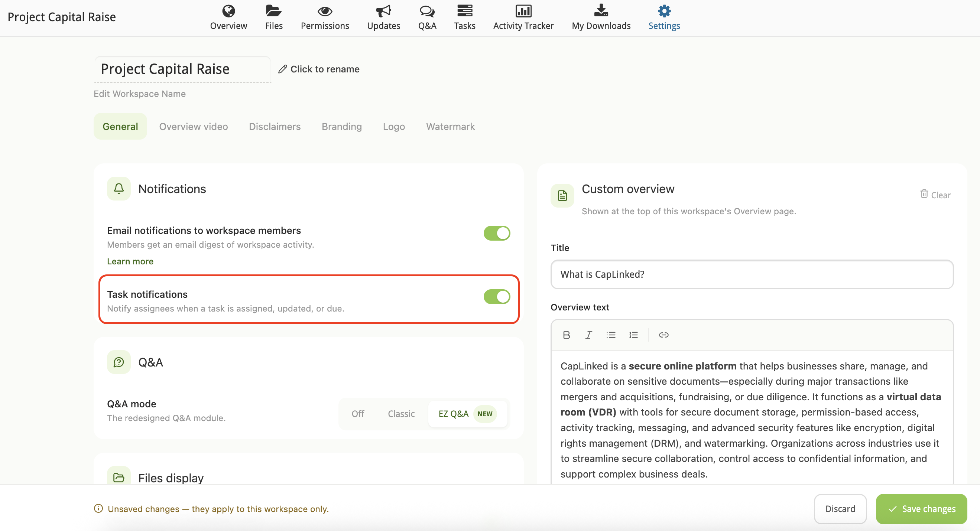Viewport: 980px width, 531px height.
Task: Switch to the Logo tab
Action: click(394, 126)
